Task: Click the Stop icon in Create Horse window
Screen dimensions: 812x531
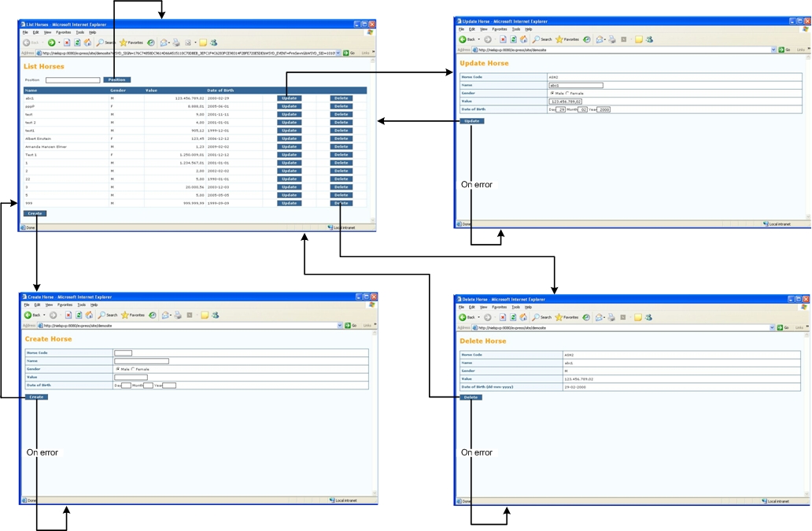Action: [68, 315]
